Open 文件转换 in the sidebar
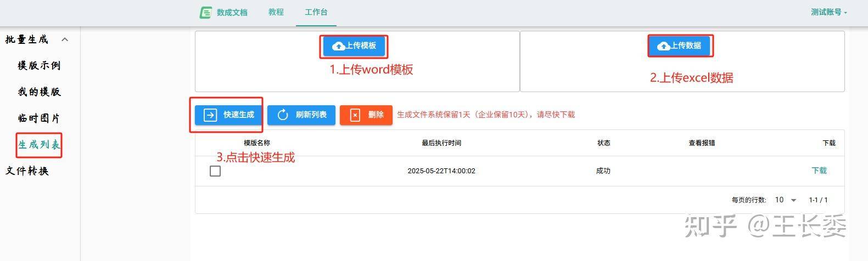The height and width of the screenshot is (261, 868). pyautogui.click(x=27, y=171)
